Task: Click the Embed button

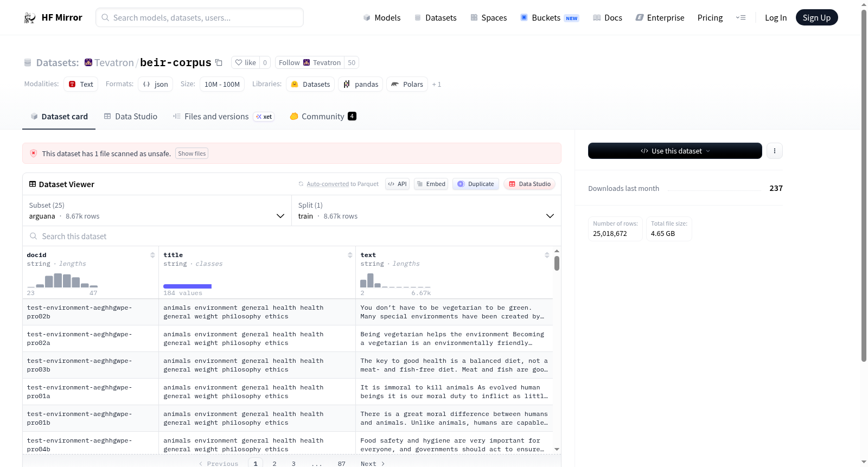Action: (x=431, y=184)
